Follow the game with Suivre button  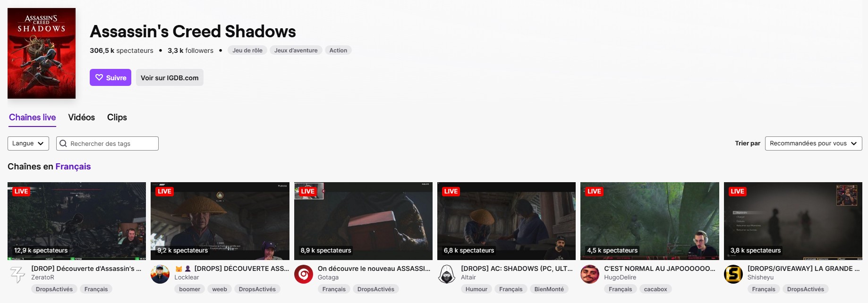click(111, 78)
